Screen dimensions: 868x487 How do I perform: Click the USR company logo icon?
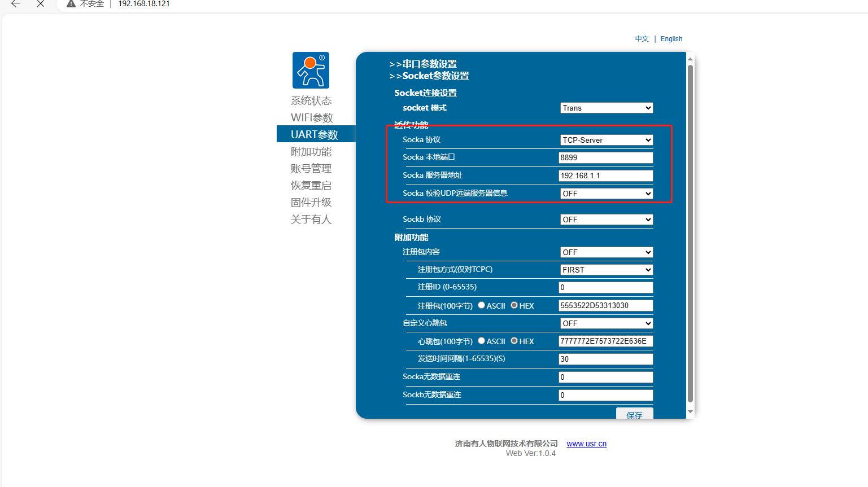tap(311, 71)
